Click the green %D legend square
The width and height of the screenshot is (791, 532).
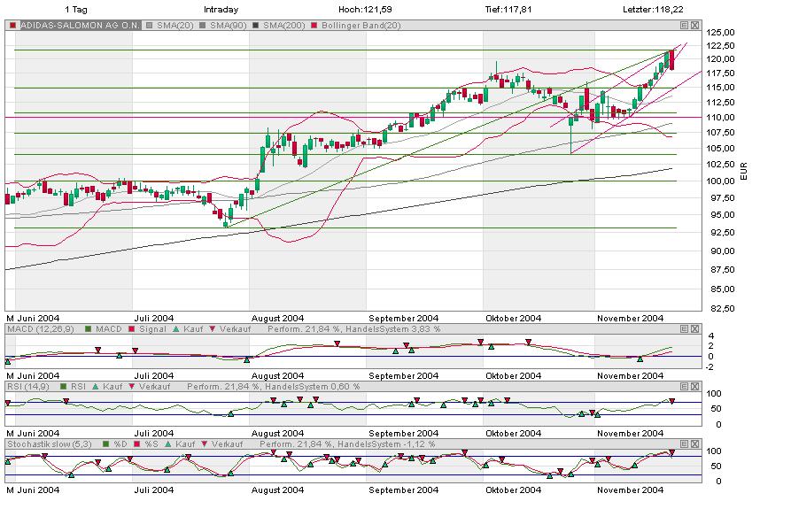(x=106, y=443)
